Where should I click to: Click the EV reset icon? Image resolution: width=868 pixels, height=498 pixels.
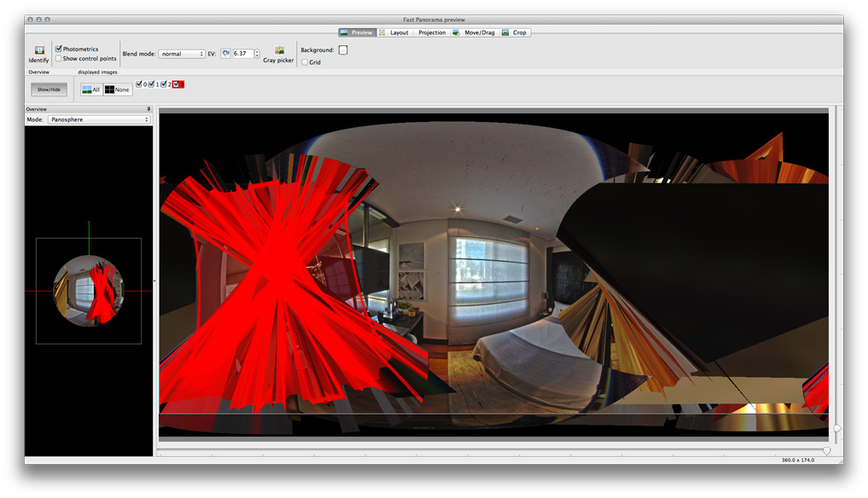pyautogui.click(x=226, y=54)
